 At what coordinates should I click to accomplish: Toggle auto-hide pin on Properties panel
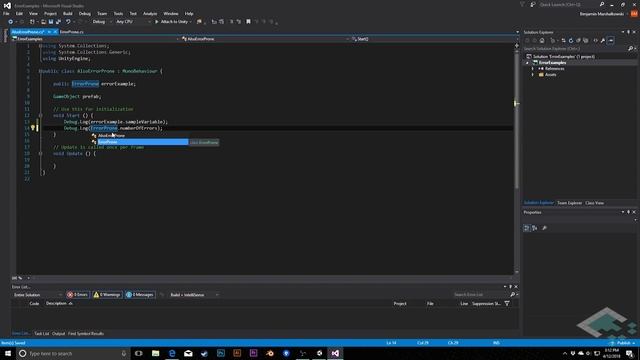(629, 212)
